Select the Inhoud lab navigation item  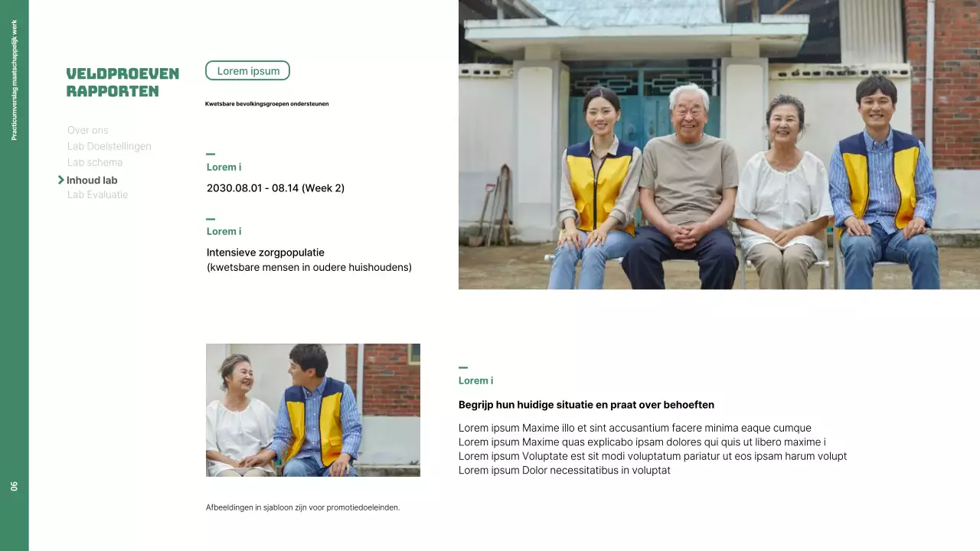(x=92, y=180)
